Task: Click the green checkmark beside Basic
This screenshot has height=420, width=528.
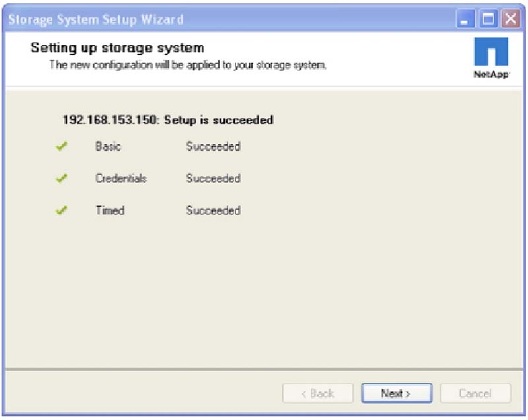Action: point(62,147)
